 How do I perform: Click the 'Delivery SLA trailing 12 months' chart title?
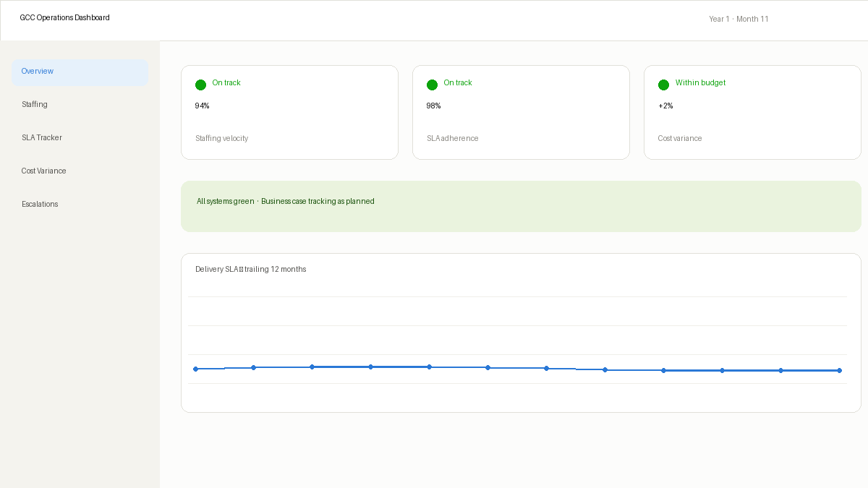click(250, 270)
